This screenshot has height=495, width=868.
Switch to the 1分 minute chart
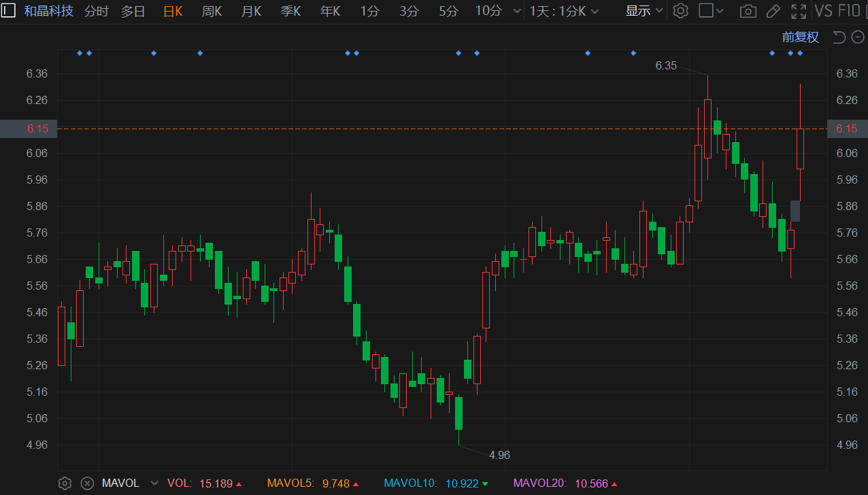pos(370,11)
